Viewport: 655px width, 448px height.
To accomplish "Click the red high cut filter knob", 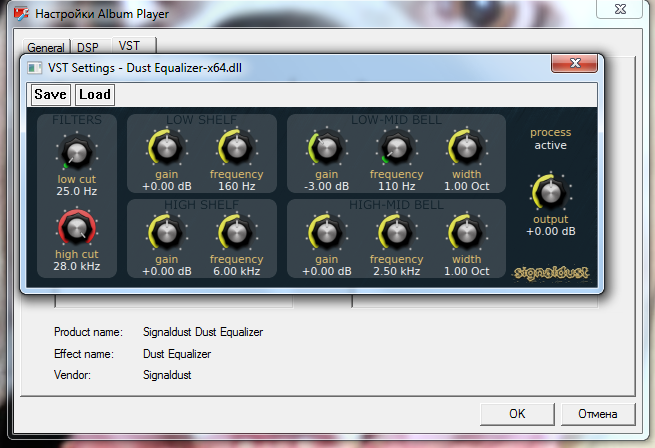I will [77, 228].
